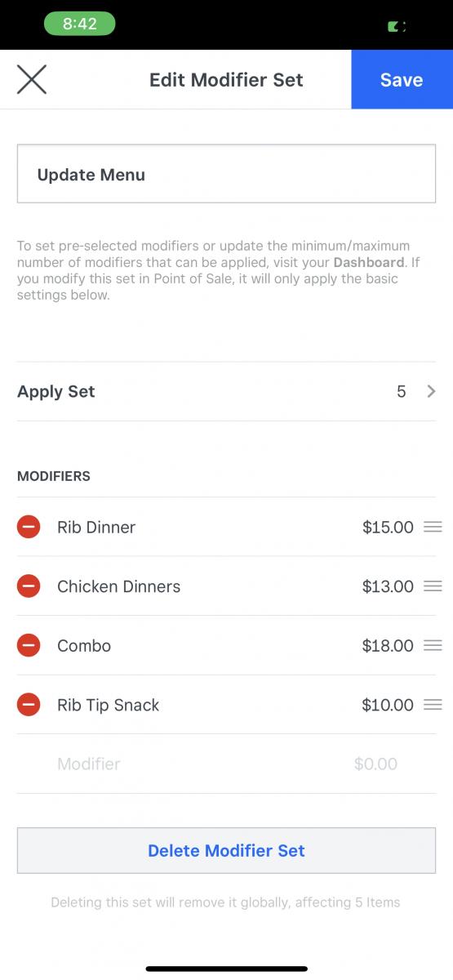Edit the Rib Dinner $15.00 price
This screenshot has width=453, height=980.
[x=388, y=527]
